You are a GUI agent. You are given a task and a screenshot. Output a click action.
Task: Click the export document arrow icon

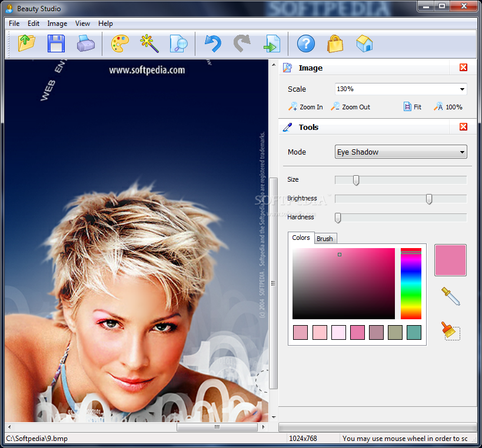point(272,44)
